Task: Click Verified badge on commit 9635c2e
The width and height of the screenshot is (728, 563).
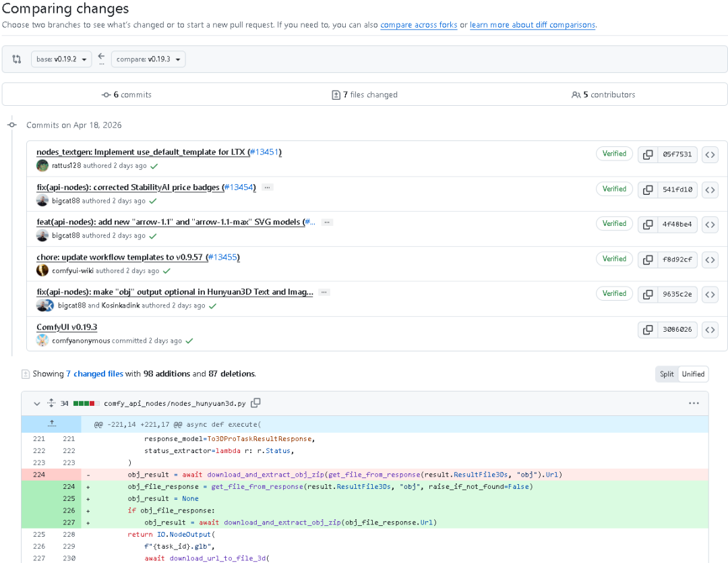Action: (614, 293)
